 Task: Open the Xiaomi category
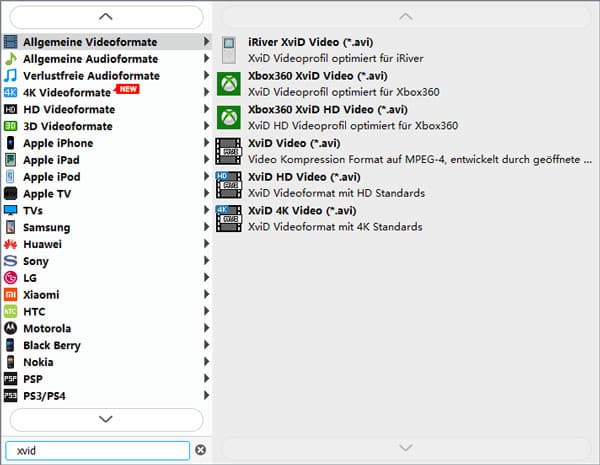pos(107,295)
